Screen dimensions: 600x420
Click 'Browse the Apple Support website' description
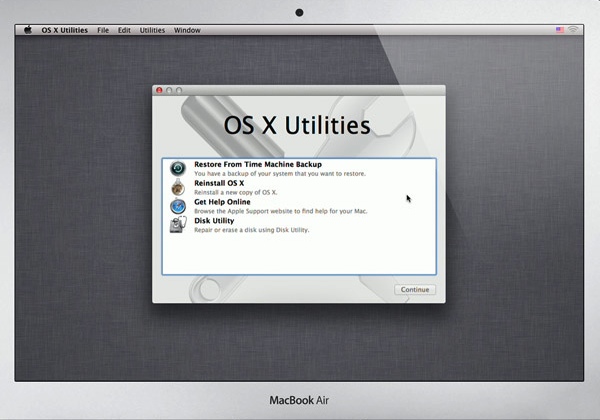[x=280, y=211]
